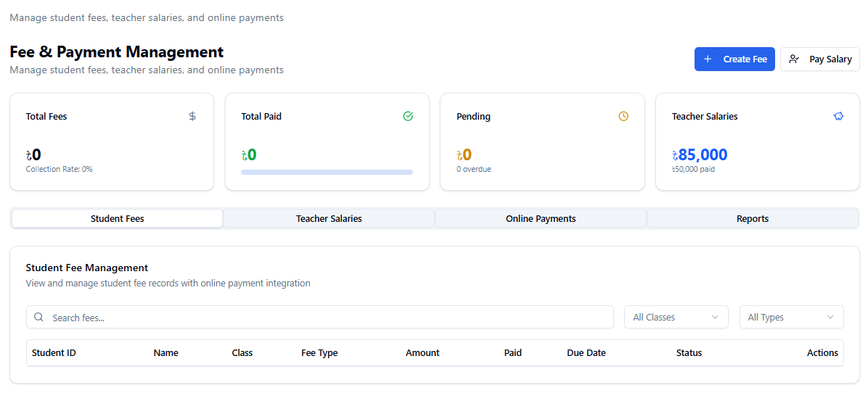Image resolution: width=868 pixels, height=393 pixels.
Task: Open the All Classes filter dropdown
Action: click(676, 317)
